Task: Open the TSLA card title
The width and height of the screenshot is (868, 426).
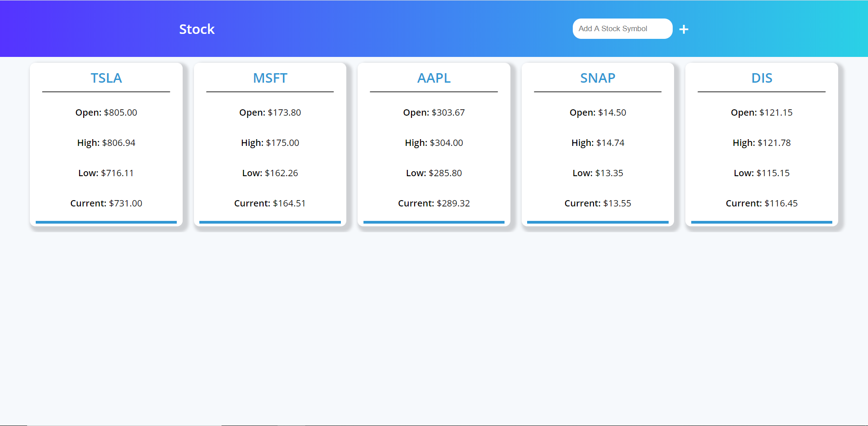Action: (x=106, y=78)
